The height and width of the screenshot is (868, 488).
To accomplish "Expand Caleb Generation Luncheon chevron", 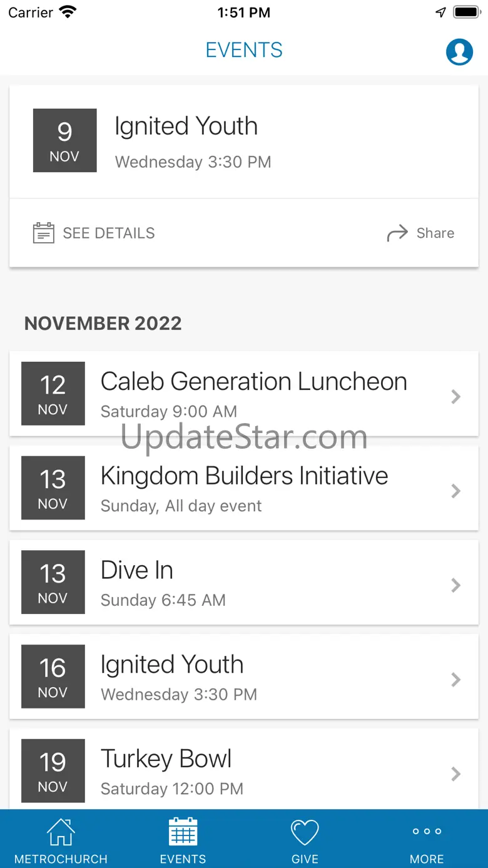I will click(456, 396).
